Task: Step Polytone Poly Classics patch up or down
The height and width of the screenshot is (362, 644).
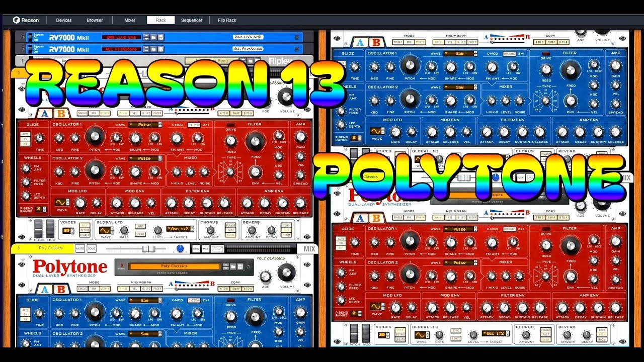Action: pyautogui.click(x=225, y=266)
